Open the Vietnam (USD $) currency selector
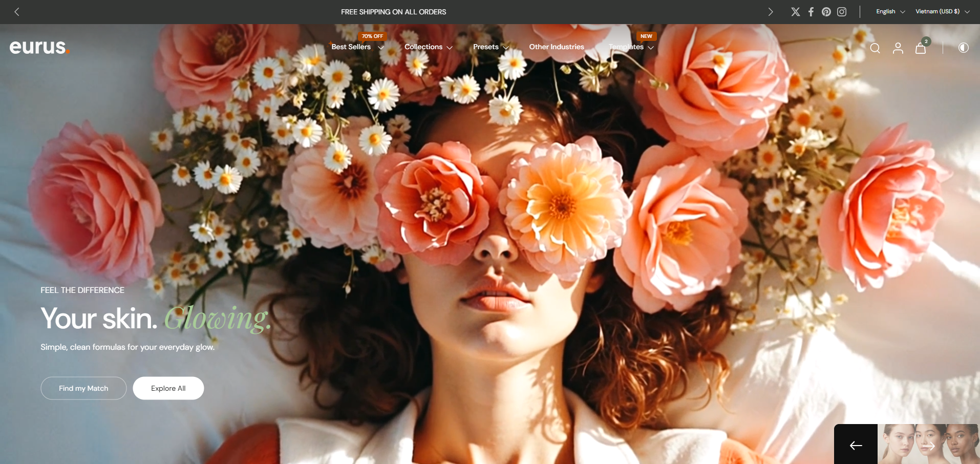The width and height of the screenshot is (980, 464). 942,11
